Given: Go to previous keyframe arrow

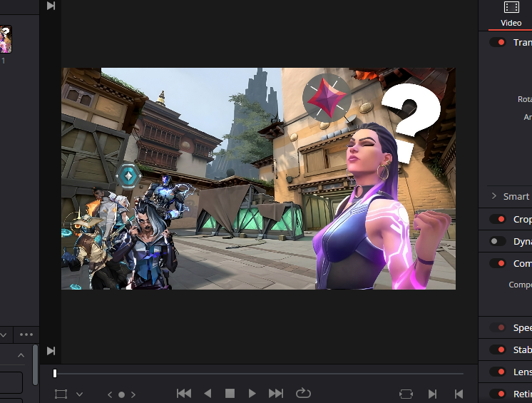Looking at the screenshot, I should [110, 394].
